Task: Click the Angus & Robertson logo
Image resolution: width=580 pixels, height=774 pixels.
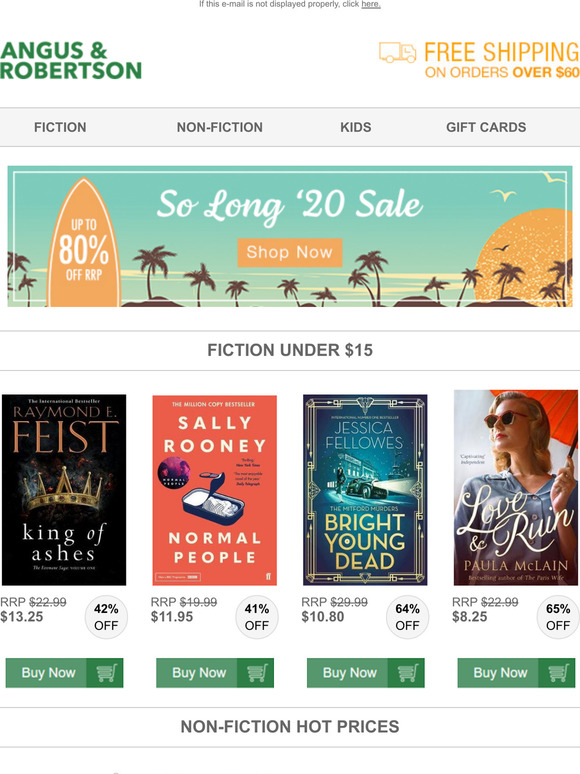Action: (71, 61)
